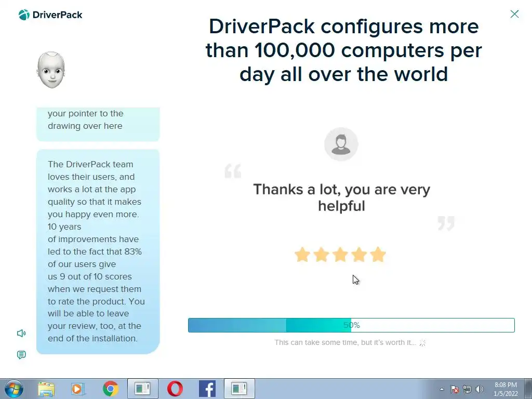Click the review quote 'Thanks a lot, you are very helpful'
The height and width of the screenshot is (399, 532).
coord(341,197)
